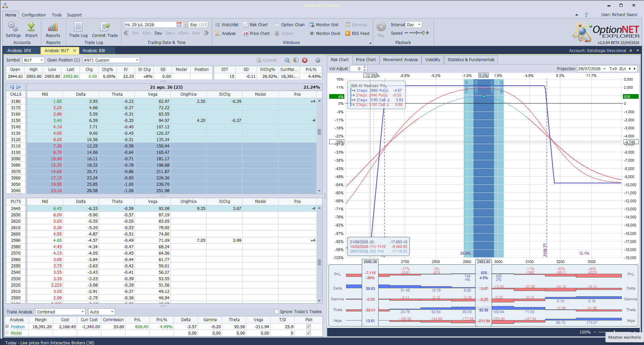Viewport: 644px width, 345px height.
Task: Open the analysis settings gear icon
Action: (318, 60)
